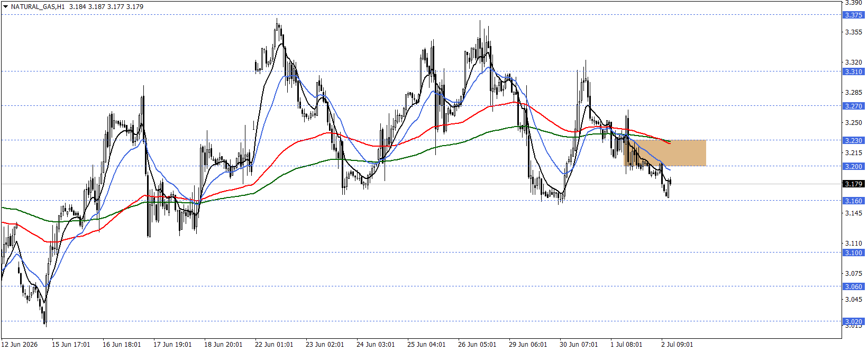
Task: Click the 3.145 price scale tick
Action: pyautogui.click(x=853, y=213)
